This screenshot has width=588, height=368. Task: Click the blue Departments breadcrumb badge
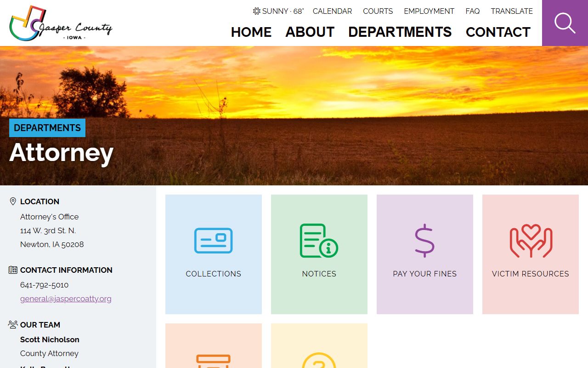[47, 128]
